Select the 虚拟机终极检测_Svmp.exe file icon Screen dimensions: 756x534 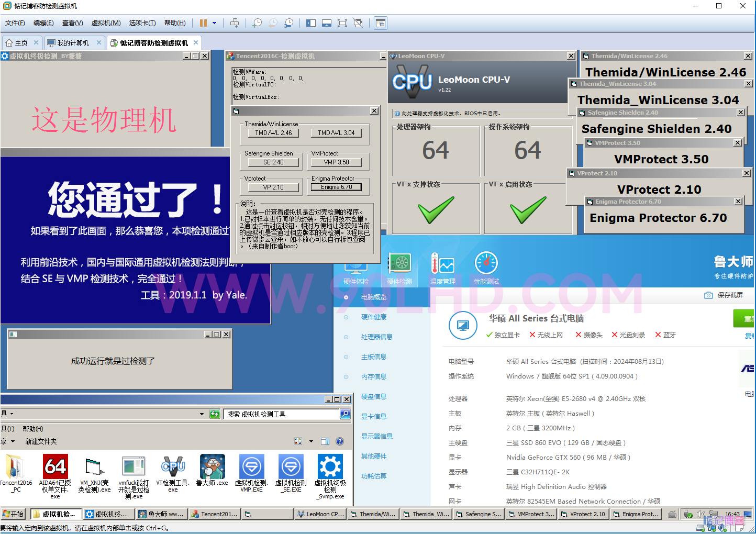tap(330, 476)
